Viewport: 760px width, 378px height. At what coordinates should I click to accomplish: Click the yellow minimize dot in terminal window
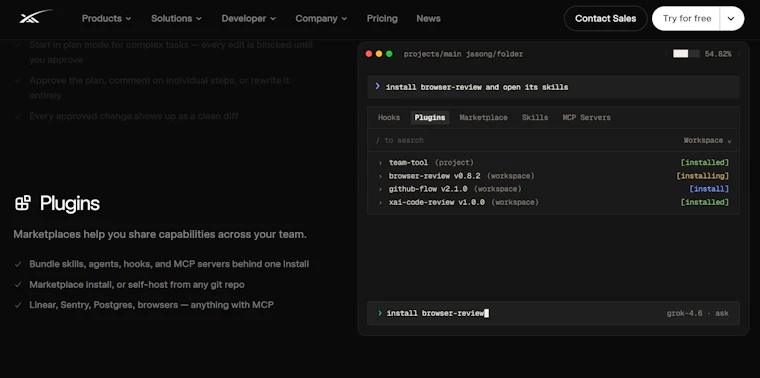379,54
